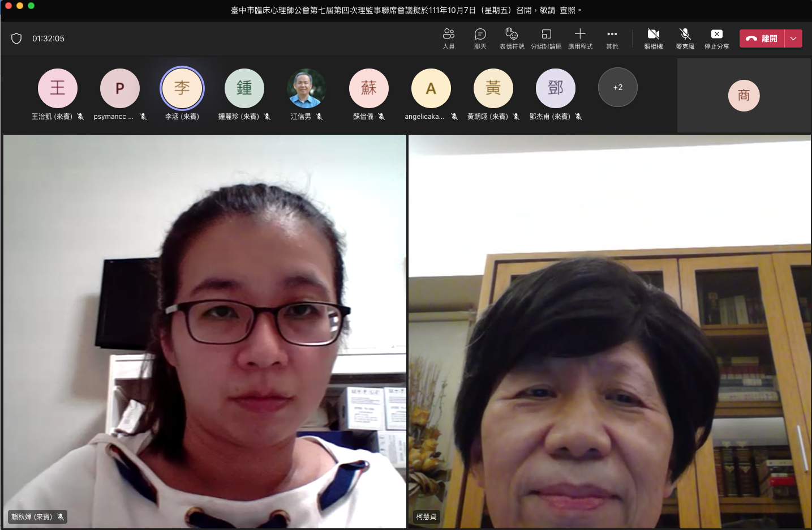This screenshot has width=812, height=530.
Task: Open breakout rooms (分組討論區)
Action: point(546,39)
